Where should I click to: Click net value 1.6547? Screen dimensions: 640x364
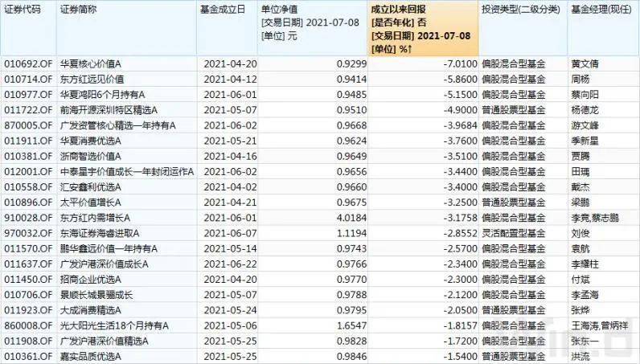351,325
